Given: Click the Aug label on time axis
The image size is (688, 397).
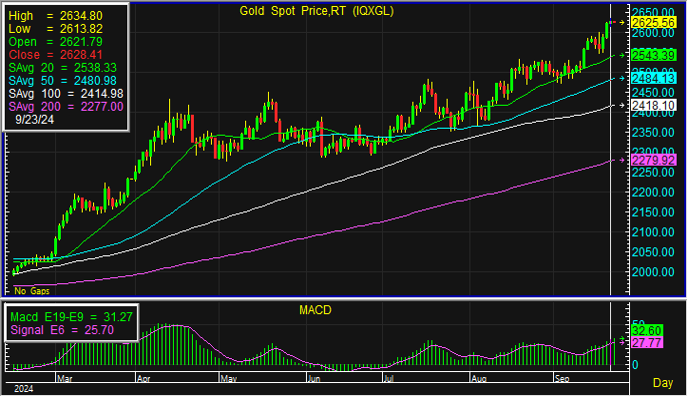Looking at the screenshot, I should coord(479,379).
